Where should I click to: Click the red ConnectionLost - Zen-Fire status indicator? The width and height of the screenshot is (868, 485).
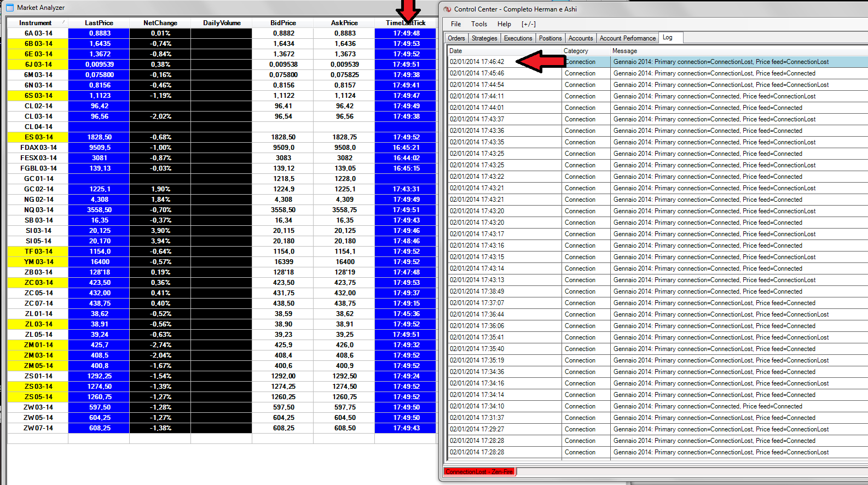click(479, 472)
